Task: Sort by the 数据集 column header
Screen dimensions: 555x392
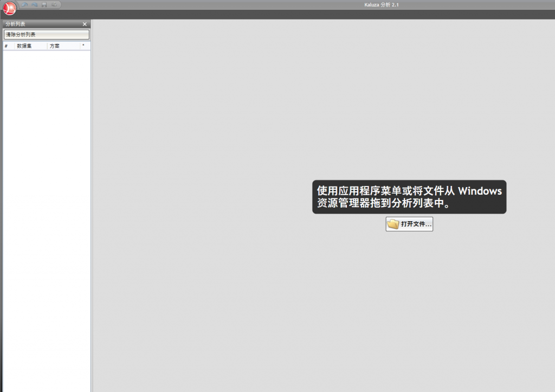Action: point(24,46)
